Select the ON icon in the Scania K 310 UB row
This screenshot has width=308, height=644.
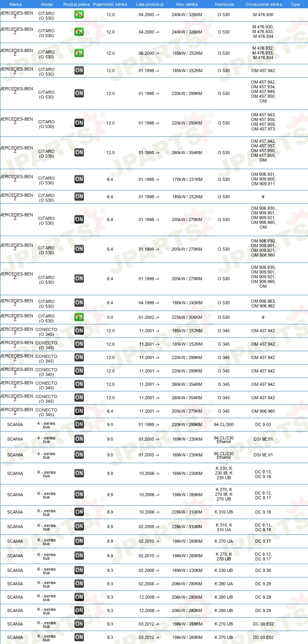[79, 512]
